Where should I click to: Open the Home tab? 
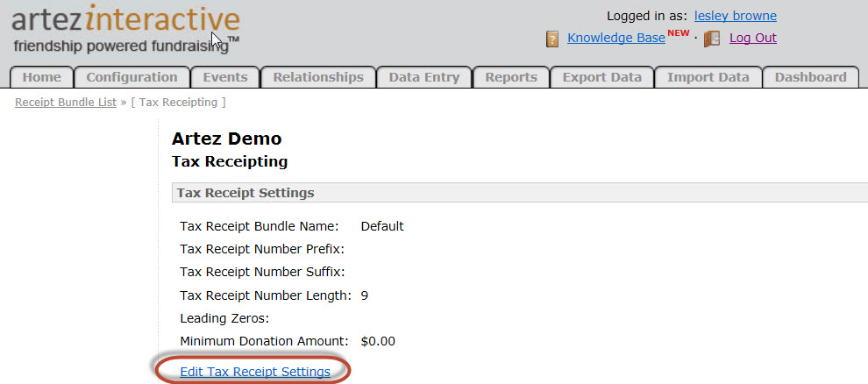pyautogui.click(x=41, y=77)
